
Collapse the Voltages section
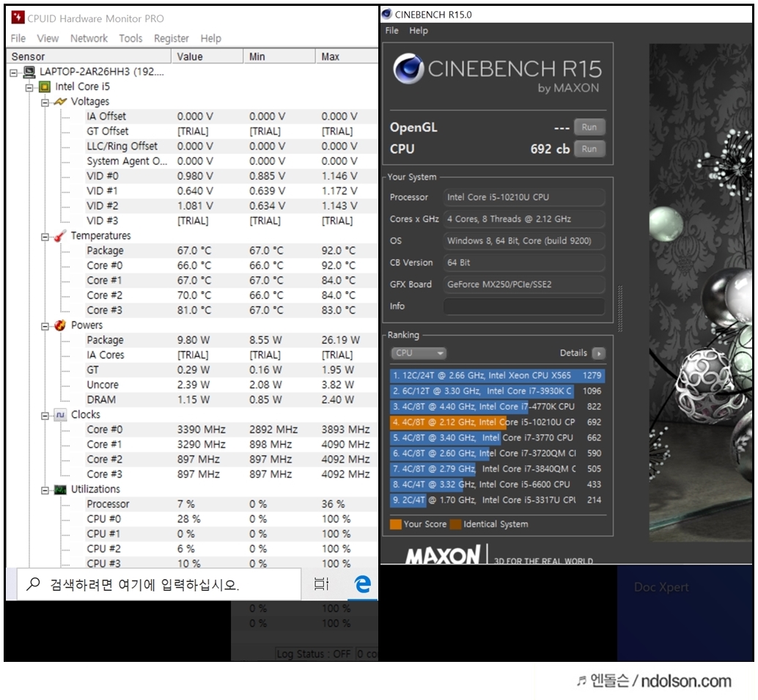(45, 103)
